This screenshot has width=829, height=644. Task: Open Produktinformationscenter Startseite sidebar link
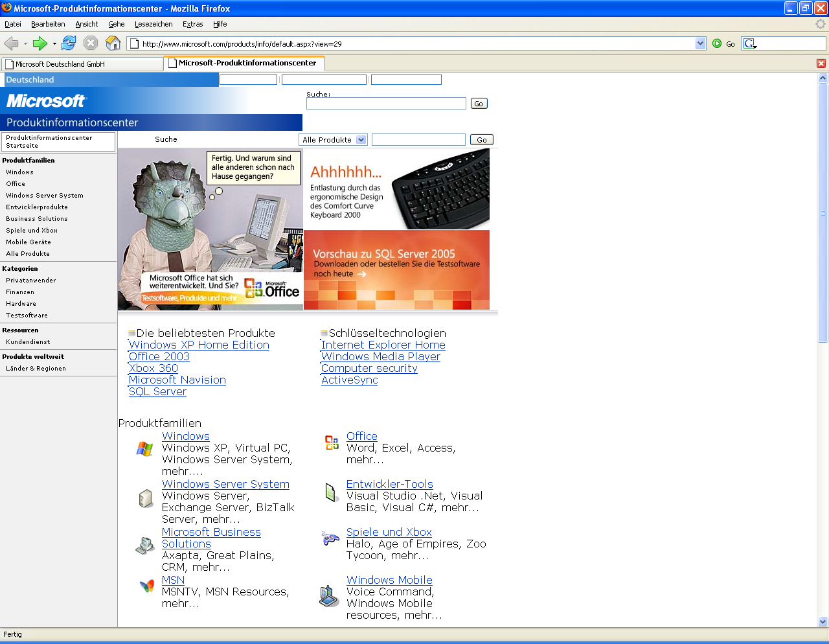(58, 142)
